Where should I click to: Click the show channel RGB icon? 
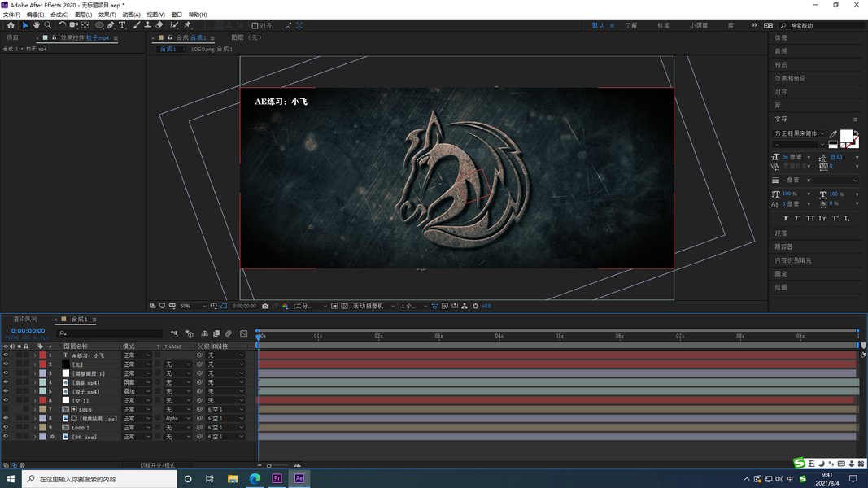coord(285,306)
